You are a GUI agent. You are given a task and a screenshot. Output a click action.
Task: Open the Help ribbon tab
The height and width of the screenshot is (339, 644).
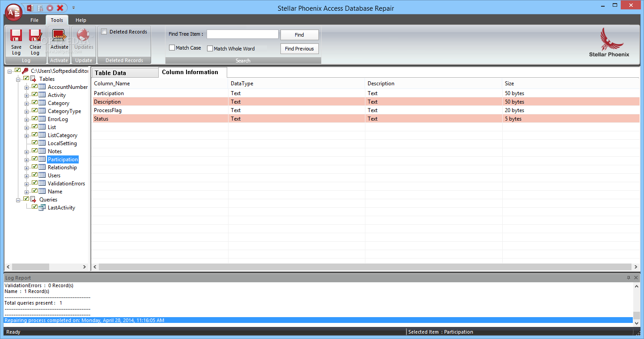click(81, 20)
